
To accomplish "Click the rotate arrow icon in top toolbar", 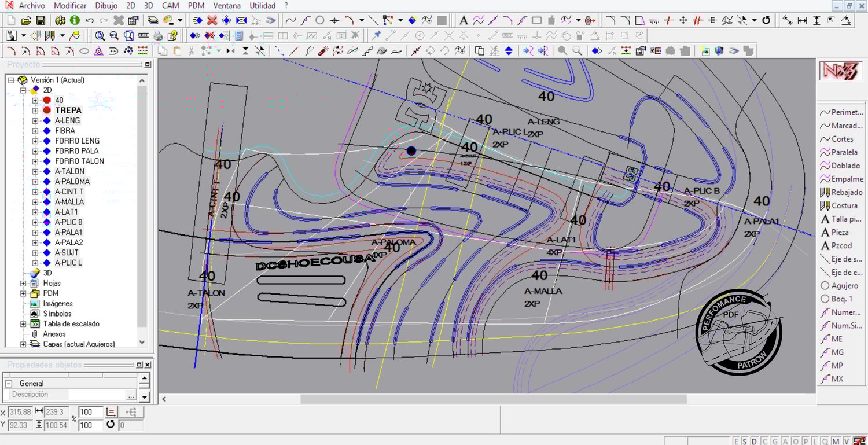I will [766, 20].
